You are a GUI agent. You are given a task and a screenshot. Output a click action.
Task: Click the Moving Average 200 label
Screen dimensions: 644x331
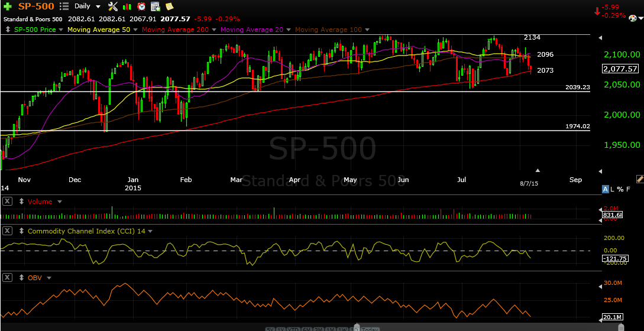click(176, 30)
